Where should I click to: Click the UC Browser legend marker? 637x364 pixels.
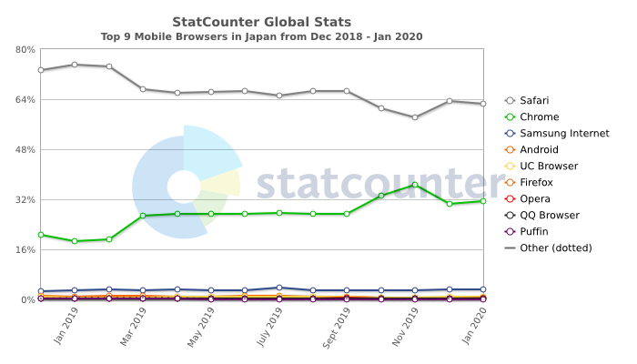tap(510, 166)
